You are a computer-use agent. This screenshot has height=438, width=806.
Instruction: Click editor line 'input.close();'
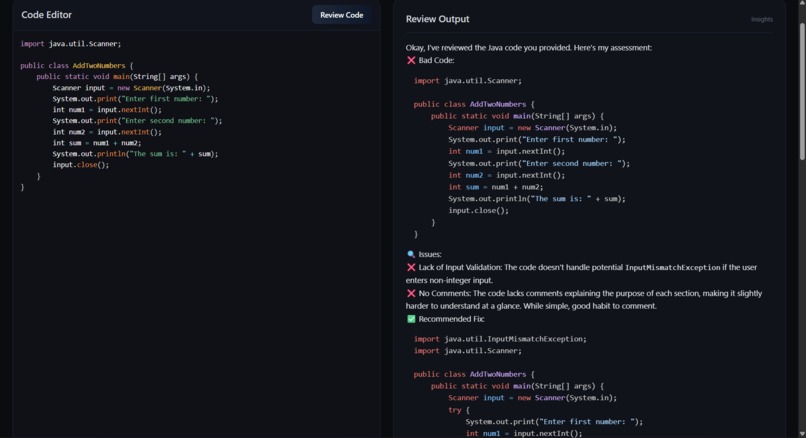81,165
